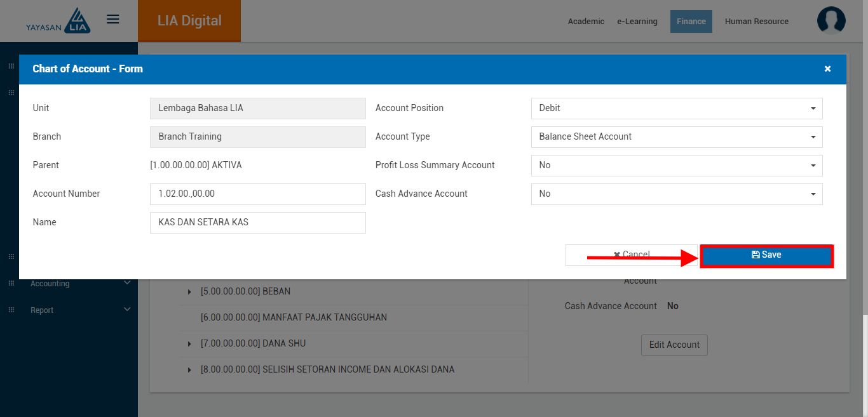
Task: Open the Account Position dropdown
Action: [676, 109]
